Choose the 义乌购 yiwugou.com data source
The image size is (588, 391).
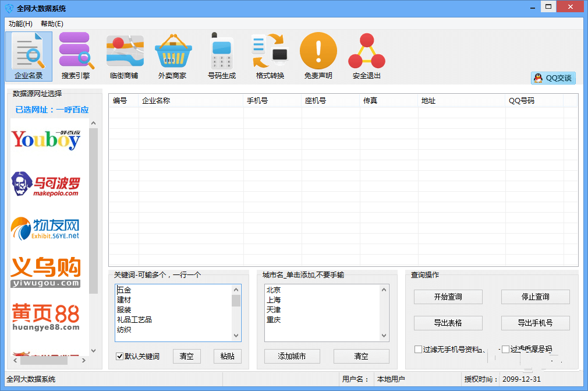[x=46, y=272]
